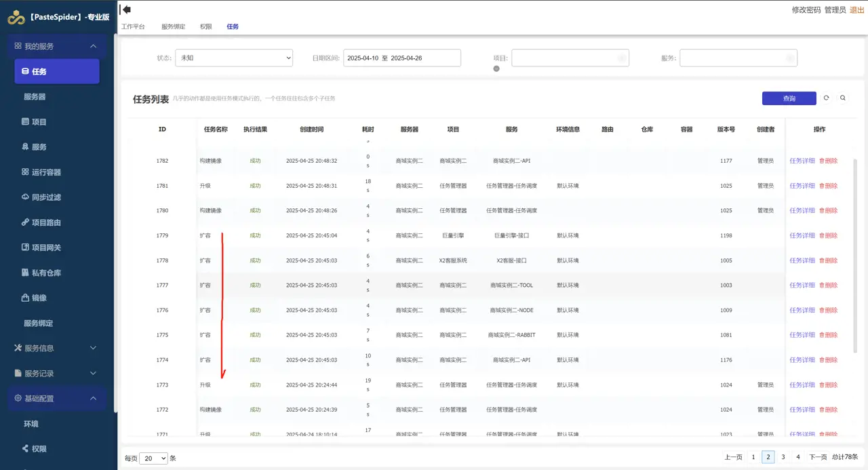Screen dimensions: 868x470
Task: Open 任务详细 for task 1779
Action: [x=802, y=235]
